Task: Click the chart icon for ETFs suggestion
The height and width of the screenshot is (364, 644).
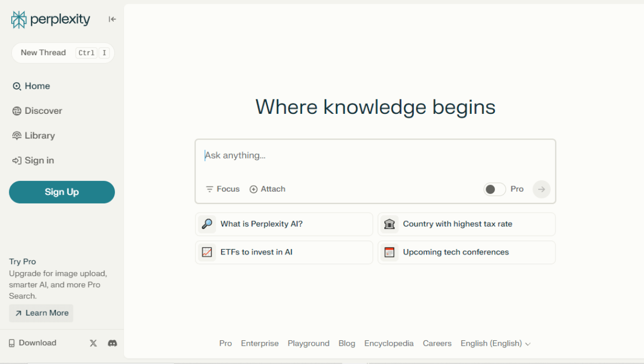Action: pyautogui.click(x=207, y=252)
